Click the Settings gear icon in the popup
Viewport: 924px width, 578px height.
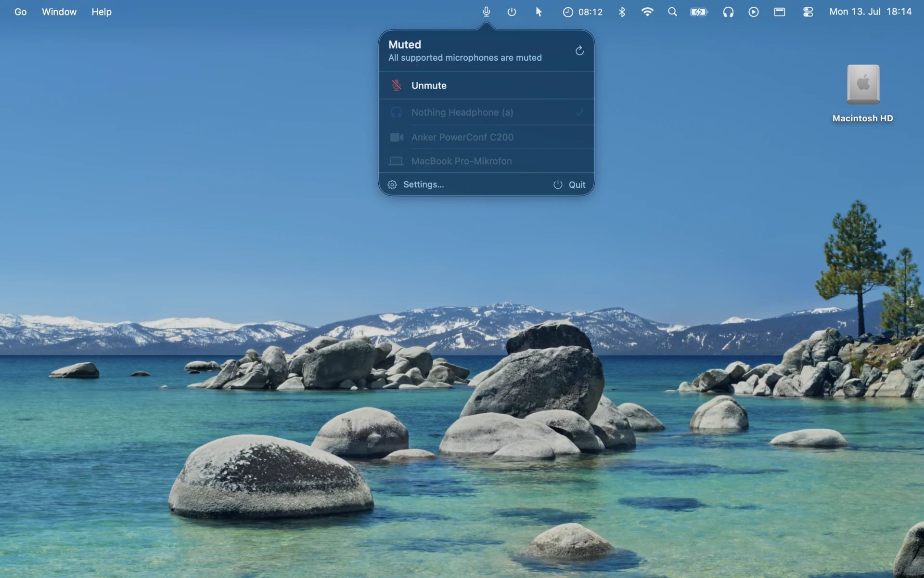[x=392, y=184]
